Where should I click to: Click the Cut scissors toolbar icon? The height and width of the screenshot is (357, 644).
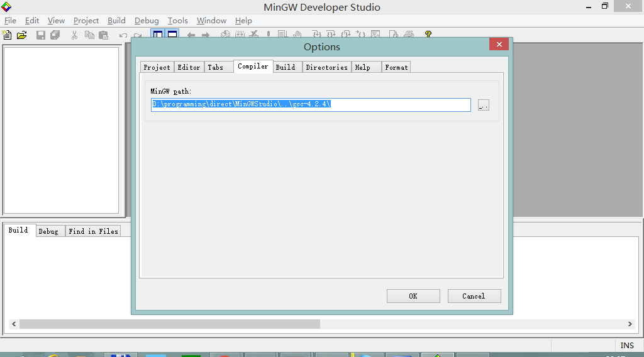point(74,35)
